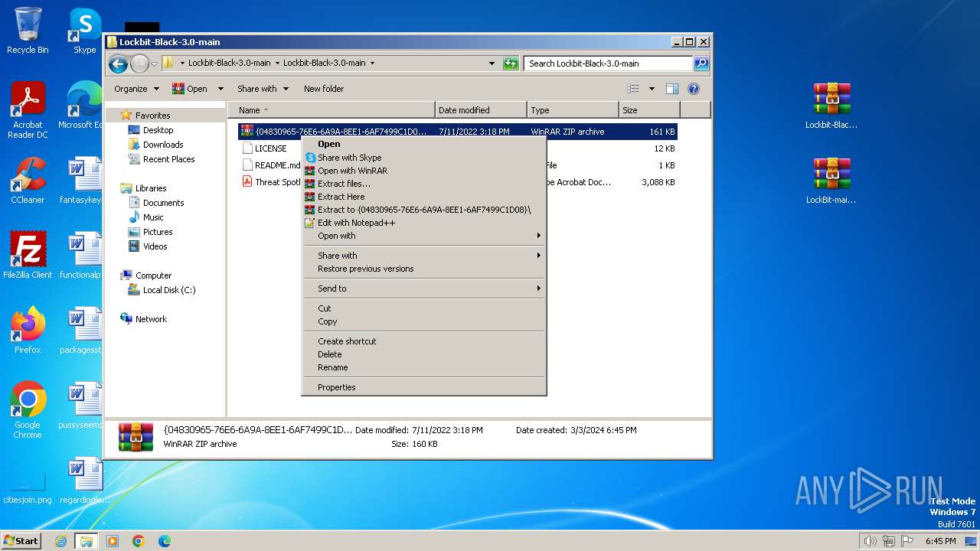980x551 pixels.
Task: Open Properties from the context menu
Action: pyautogui.click(x=424, y=387)
